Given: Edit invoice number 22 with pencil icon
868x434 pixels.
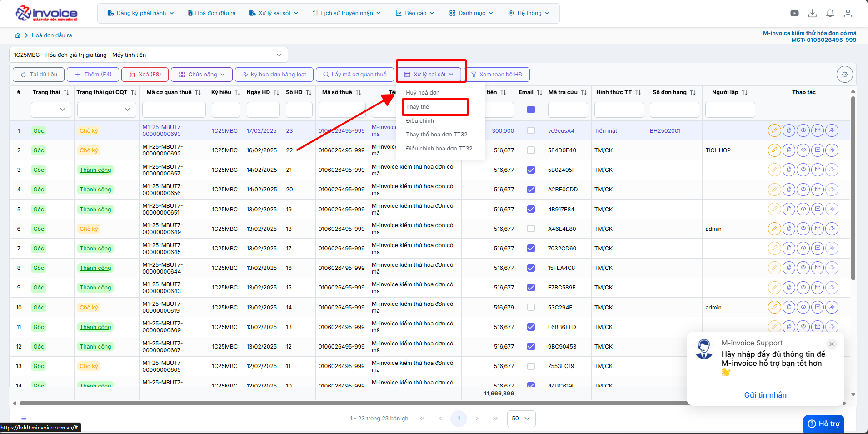Looking at the screenshot, I should click(x=774, y=150).
